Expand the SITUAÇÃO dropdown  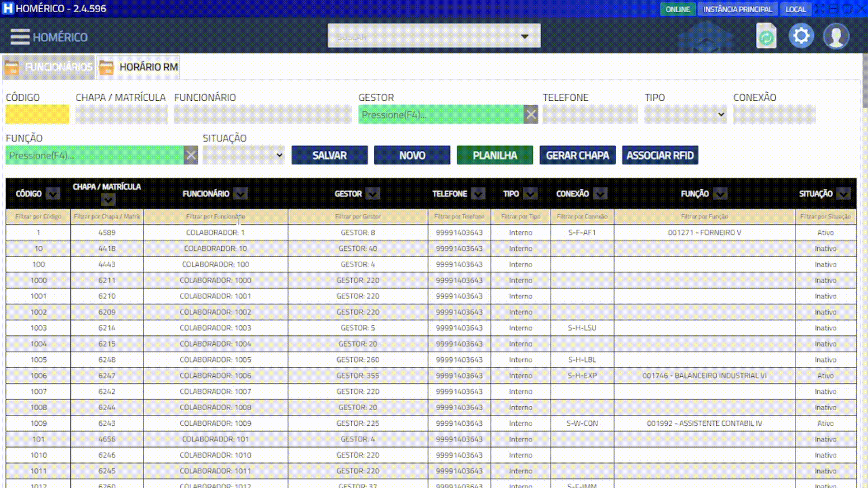point(279,155)
